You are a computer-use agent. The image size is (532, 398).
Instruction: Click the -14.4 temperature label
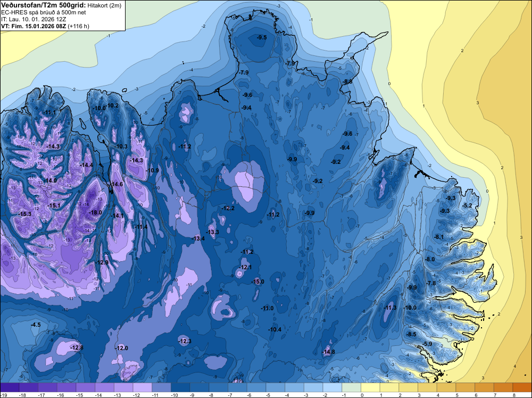pos(86,165)
